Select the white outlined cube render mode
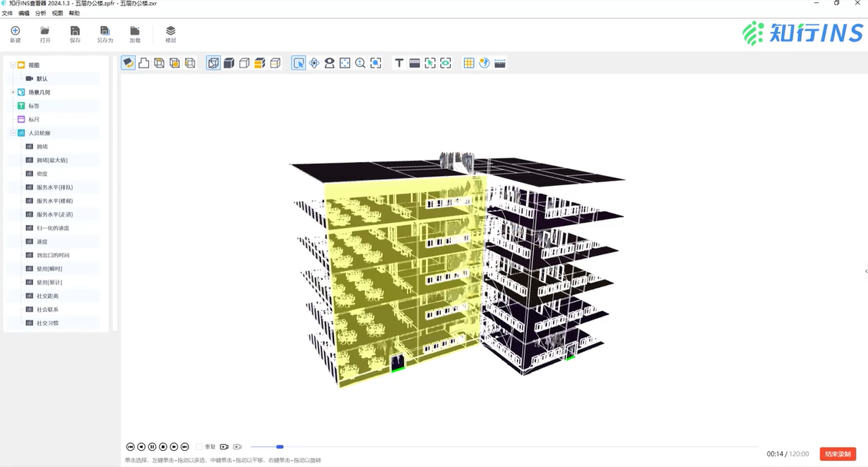 coord(244,63)
